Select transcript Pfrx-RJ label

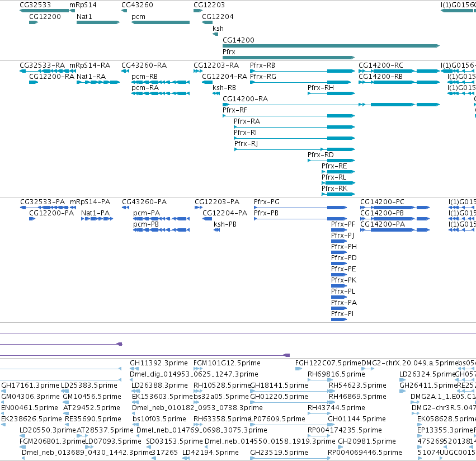(246, 144)
